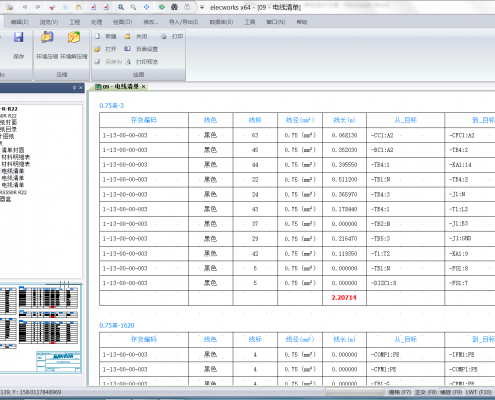This screenshot has width=495, height=400.
Task: Open the quick access toolbar customize dropdown
Action: pyautogui.click(x=202, y=7)
